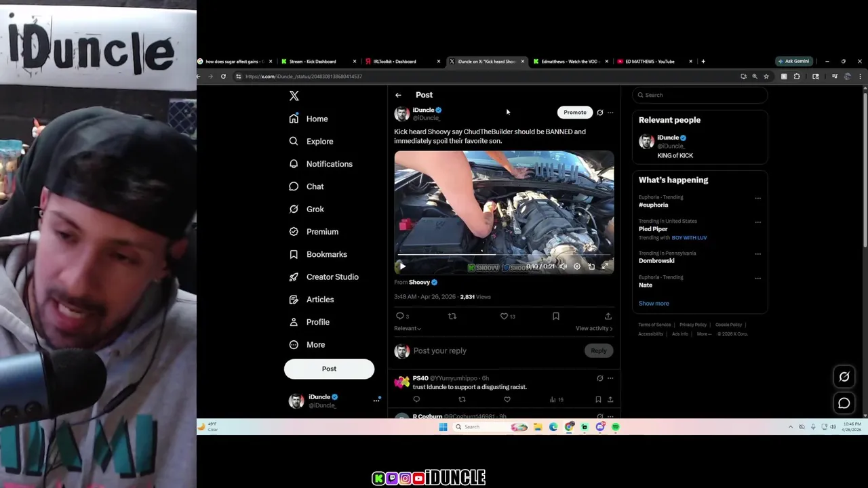
Task: Open the X logo home icon
Action: 294,96
